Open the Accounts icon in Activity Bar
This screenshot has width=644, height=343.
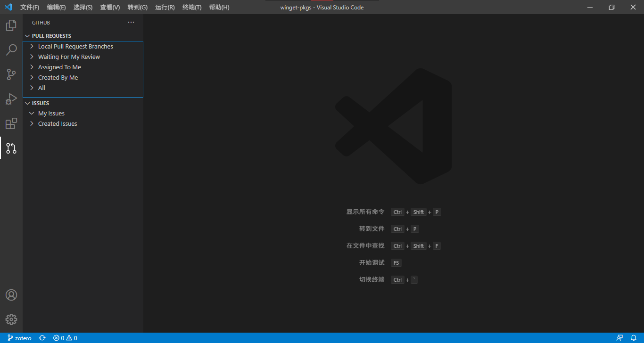click(11, 295)
